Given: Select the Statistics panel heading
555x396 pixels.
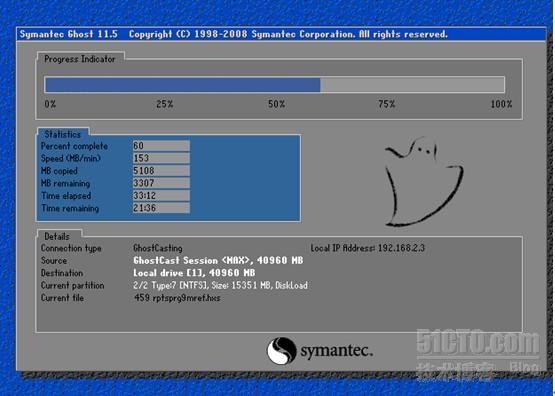Looking at the screenshot, I should (x=63, y=134).
